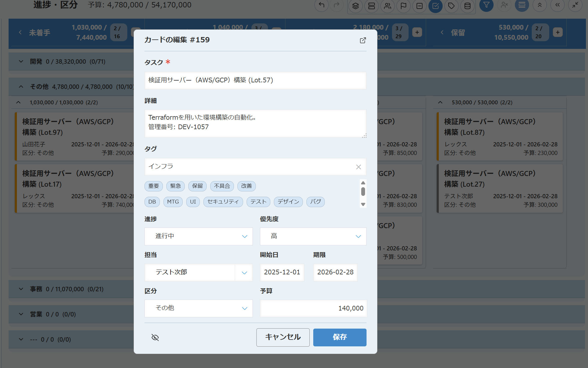Open card in new window icon

click(363, 40)
